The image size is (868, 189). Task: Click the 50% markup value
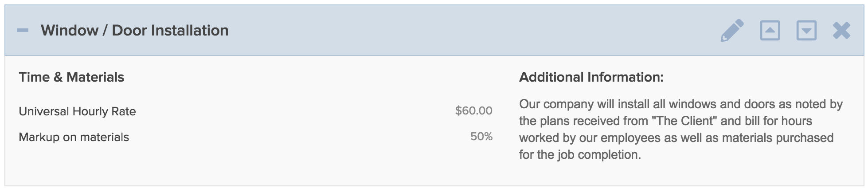tap(481, 136)
